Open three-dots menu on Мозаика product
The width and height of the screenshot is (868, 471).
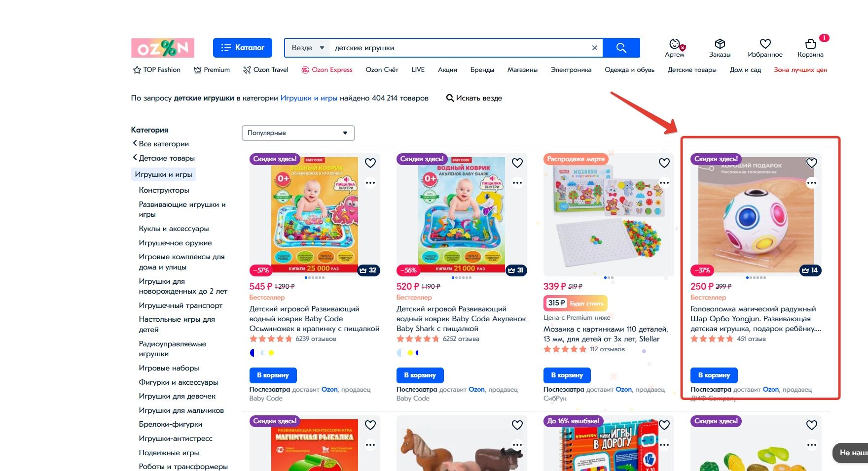pyautogui.click(x=664, y=183)
